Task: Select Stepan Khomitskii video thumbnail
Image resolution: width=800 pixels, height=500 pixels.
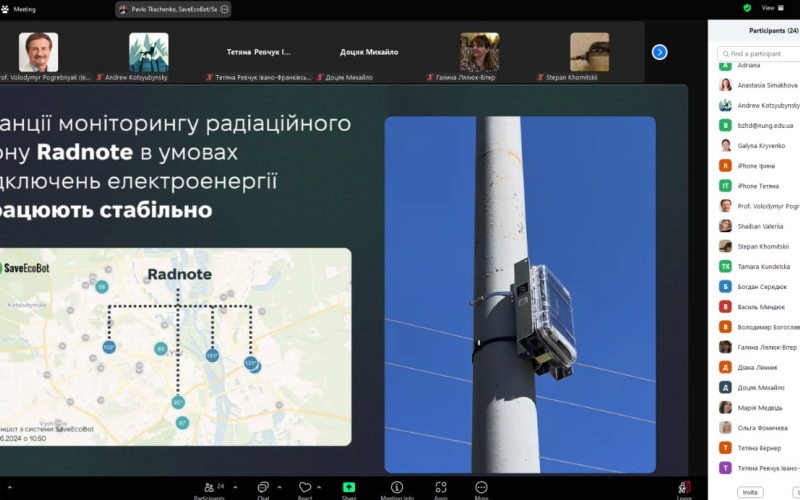Action: pyautogui.click(x=589, y=52)
